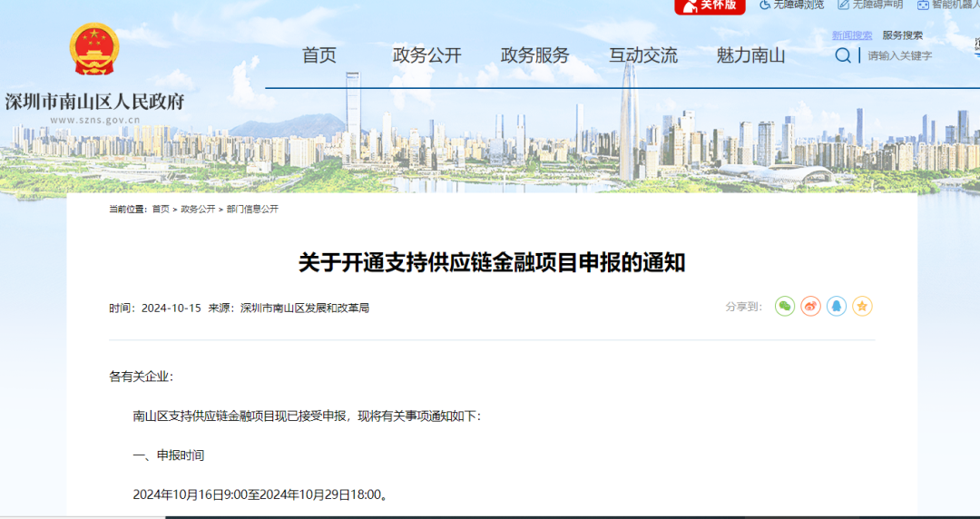
Task: Open 无障碍浏览 accessibility browsing
Action: (792, 5)
